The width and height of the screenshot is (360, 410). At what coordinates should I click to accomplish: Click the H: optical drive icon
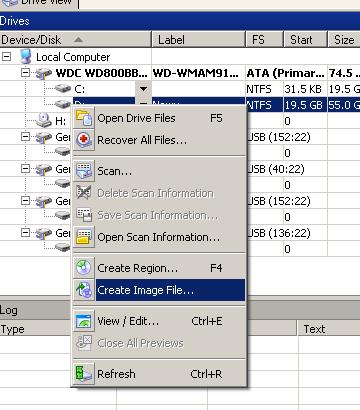pyautogui.click(x=44, y=120)
